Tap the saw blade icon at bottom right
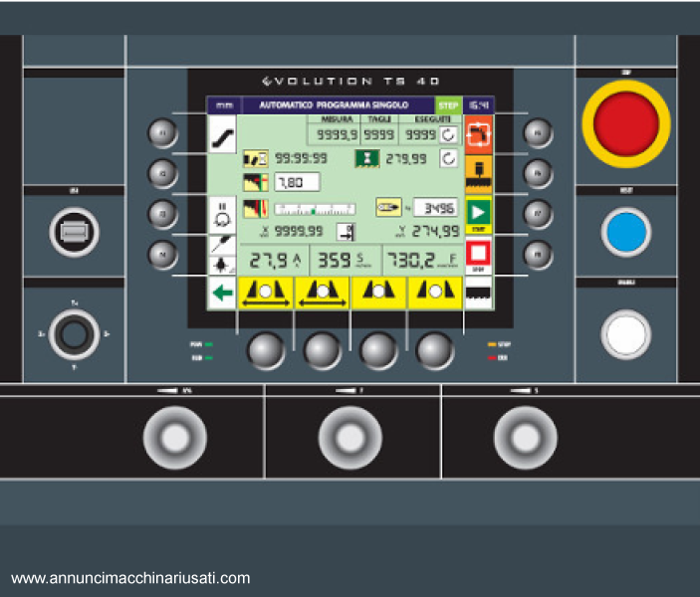Screen dimensions: 700x597 click(x=479, y=293)
